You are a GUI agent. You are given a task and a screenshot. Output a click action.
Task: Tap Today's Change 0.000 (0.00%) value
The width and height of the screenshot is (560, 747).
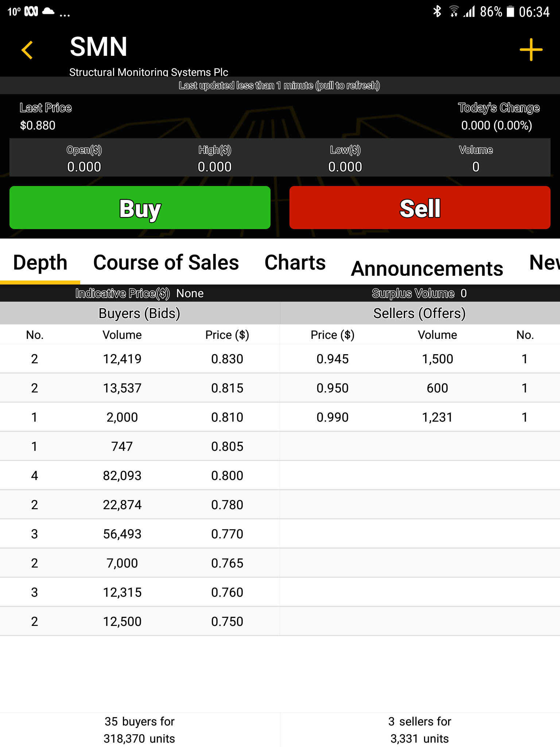pos(497,125)
